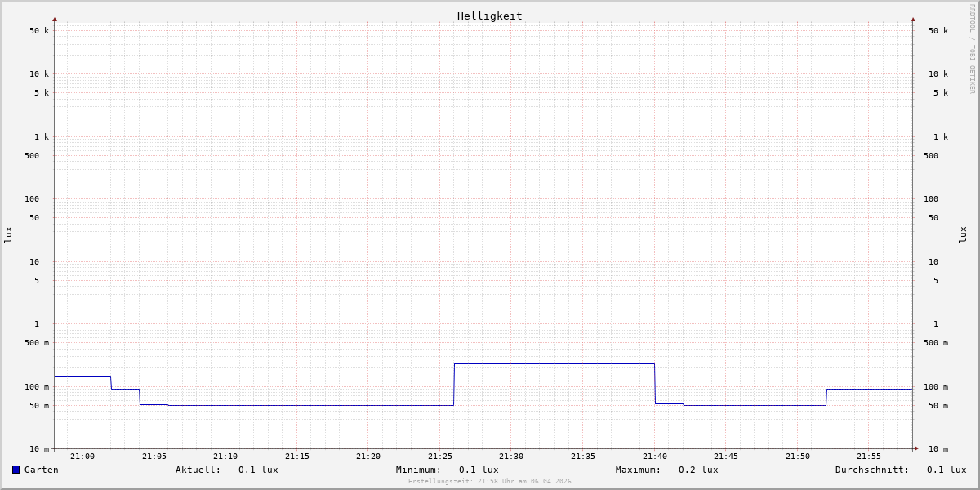Click the 21:50 time axis label
The height and width of the screenshot is (490, 980).
[798, 457]
